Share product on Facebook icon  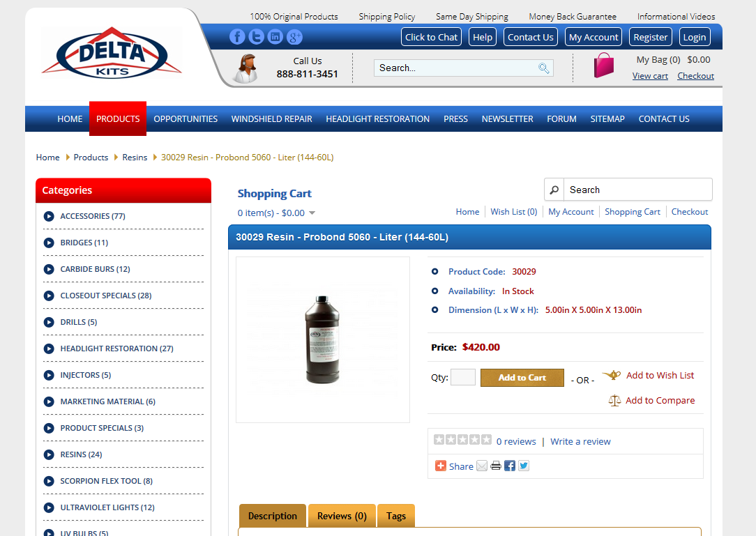click(510, 466)
